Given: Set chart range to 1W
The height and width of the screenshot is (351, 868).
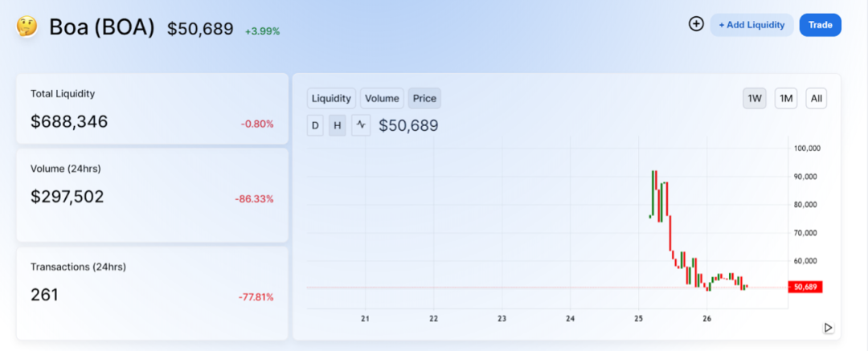Looking at the screenshot, I should coord(755,99).
